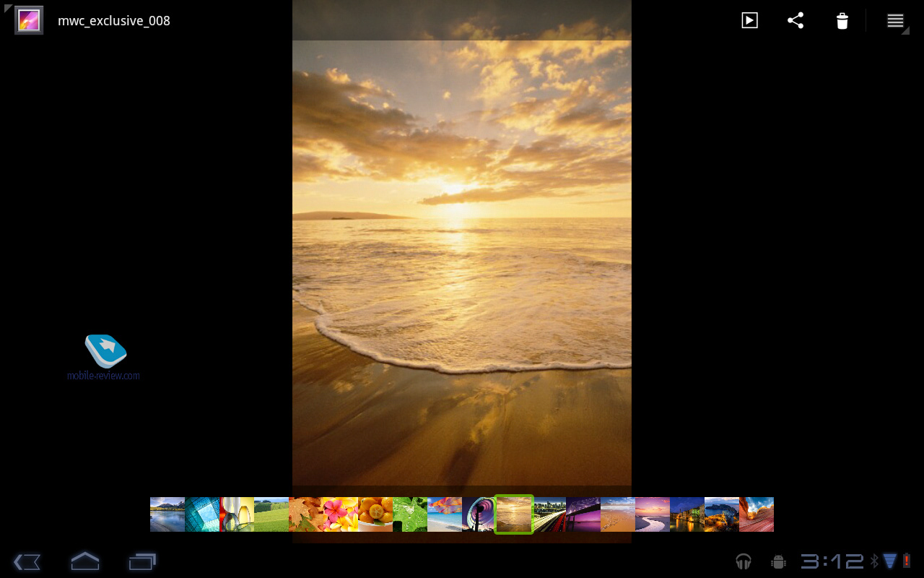Select the night city skyline thumbnail

pos(549,514)
